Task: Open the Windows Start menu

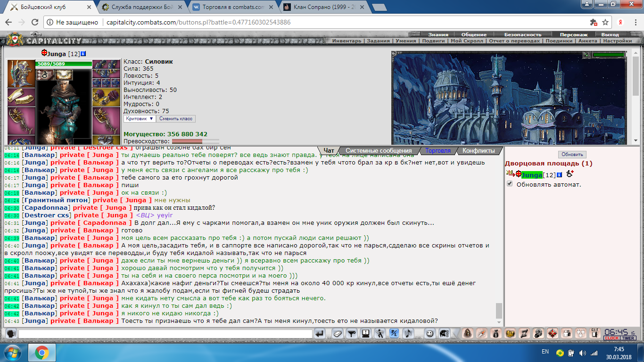Action: (13, 352)
